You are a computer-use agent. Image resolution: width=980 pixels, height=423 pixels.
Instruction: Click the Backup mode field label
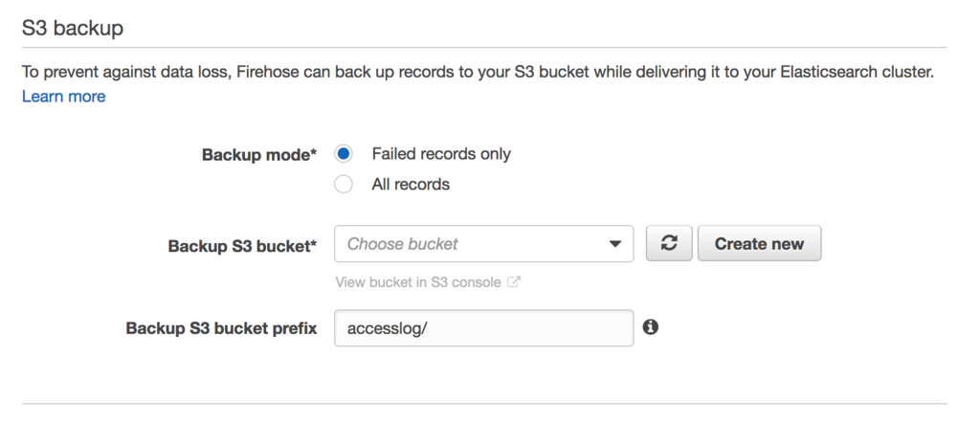coord(259,155)
